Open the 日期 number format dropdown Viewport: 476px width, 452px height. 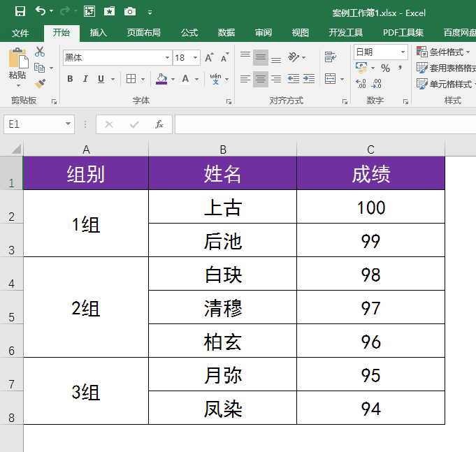(x=403, y=52)
